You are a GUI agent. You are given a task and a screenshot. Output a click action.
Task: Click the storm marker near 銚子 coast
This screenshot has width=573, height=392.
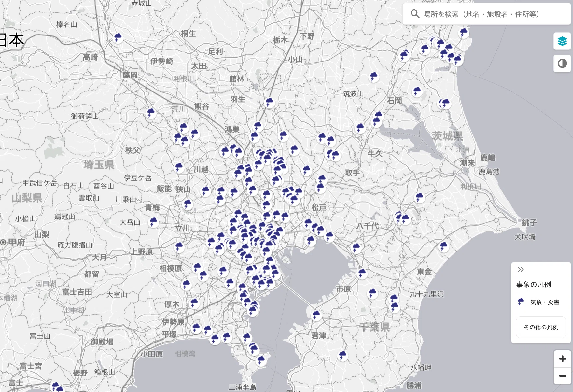pyautogui.click(x=444, y=246)
